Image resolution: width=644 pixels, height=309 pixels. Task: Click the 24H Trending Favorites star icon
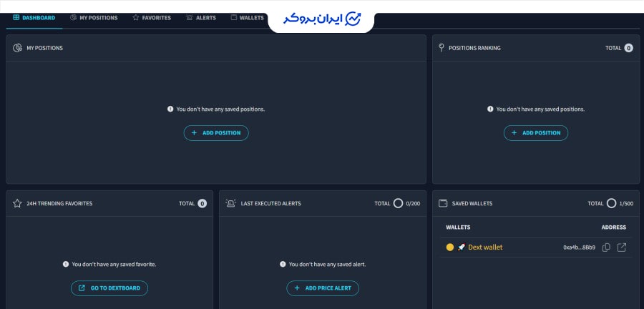click(x=17, y=203)
